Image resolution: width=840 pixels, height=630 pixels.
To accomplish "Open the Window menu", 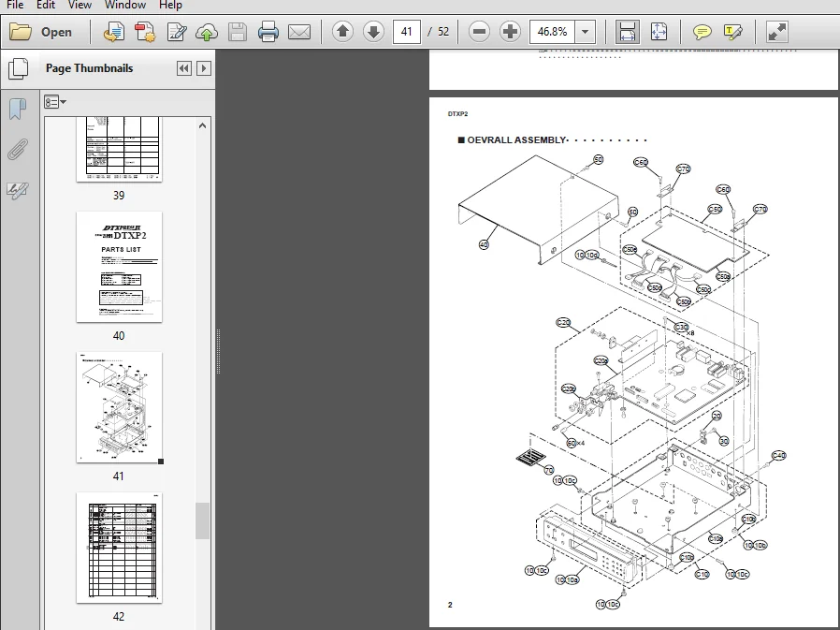I will point(124,5).
